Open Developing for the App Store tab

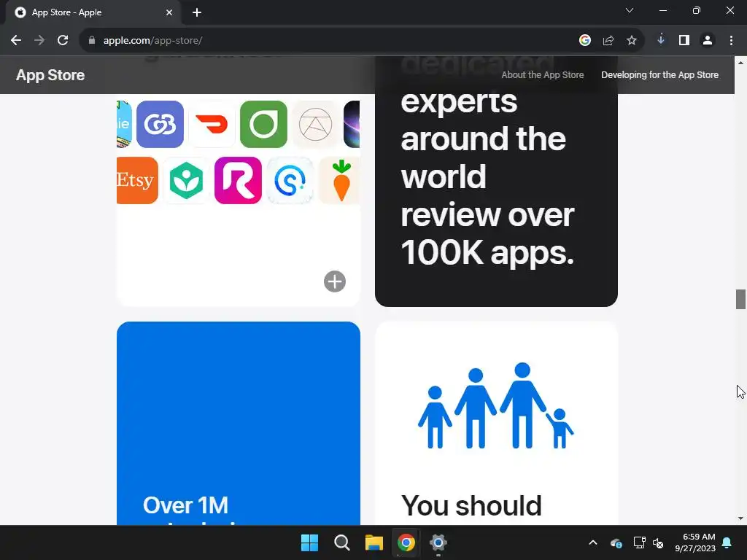pos(659,75)
